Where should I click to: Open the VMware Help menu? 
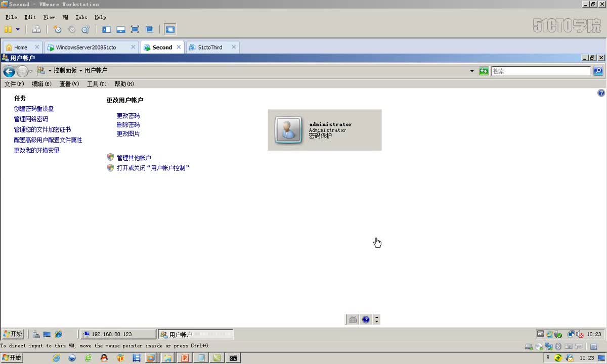(100, 17)
